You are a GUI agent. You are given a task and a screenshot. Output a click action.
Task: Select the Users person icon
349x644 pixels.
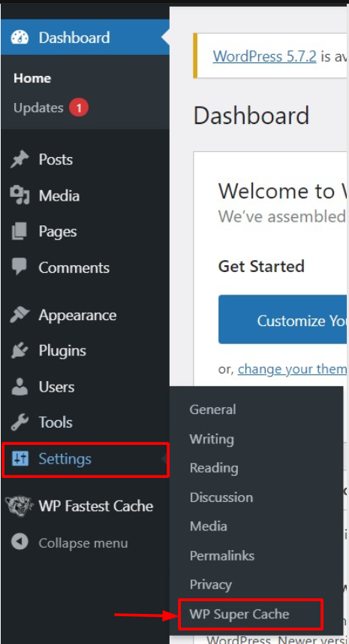tap(20, 386)
